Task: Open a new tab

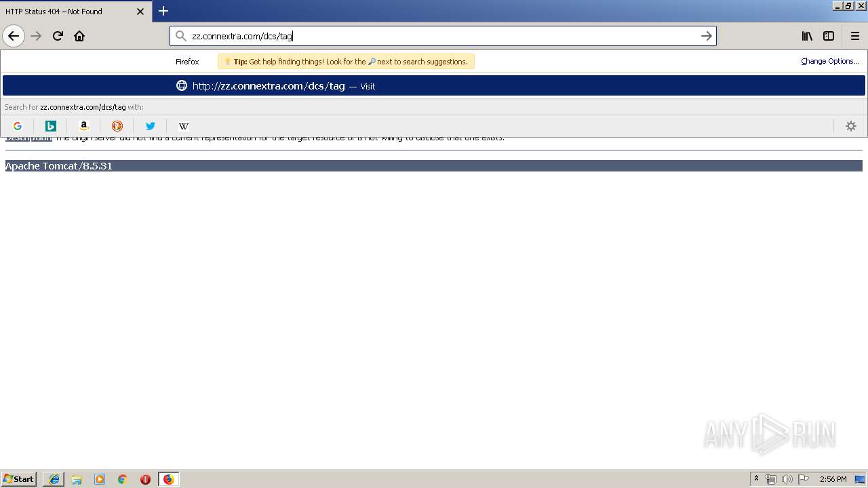Action: tap(163, 11)
